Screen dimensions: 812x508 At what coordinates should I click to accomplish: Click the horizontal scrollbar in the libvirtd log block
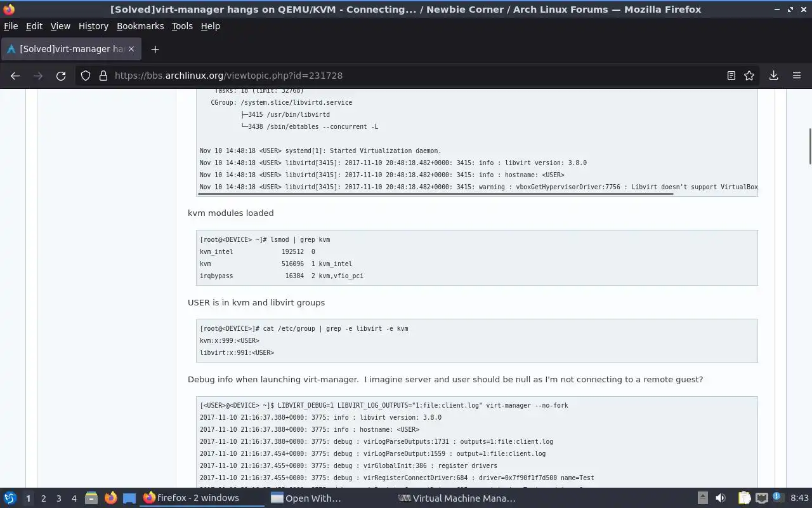[x=435, y=194]
